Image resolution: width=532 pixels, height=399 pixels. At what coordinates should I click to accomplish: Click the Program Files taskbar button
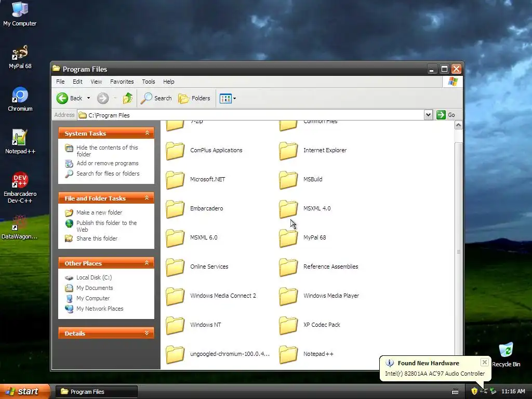(x=96, y=392)
